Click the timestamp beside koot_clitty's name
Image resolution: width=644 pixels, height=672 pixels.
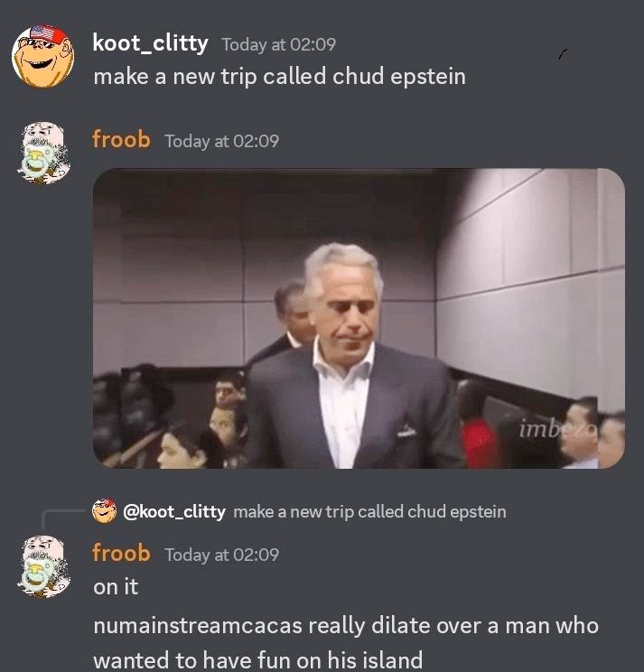278,44
